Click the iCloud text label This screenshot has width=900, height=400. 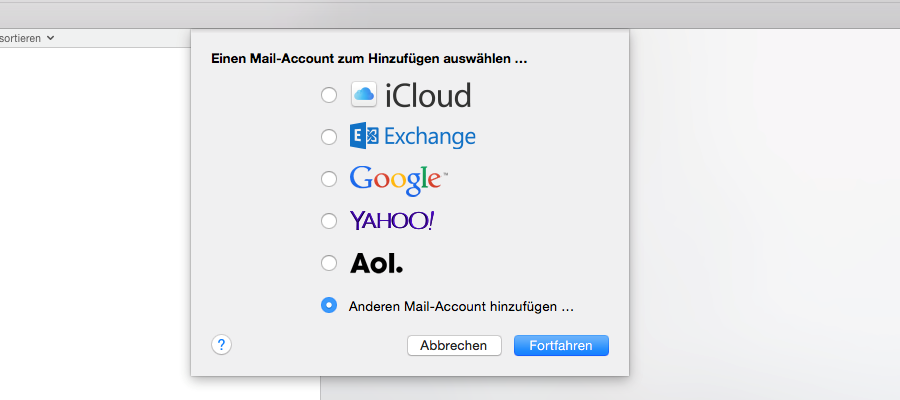click(x=428, y=95)
